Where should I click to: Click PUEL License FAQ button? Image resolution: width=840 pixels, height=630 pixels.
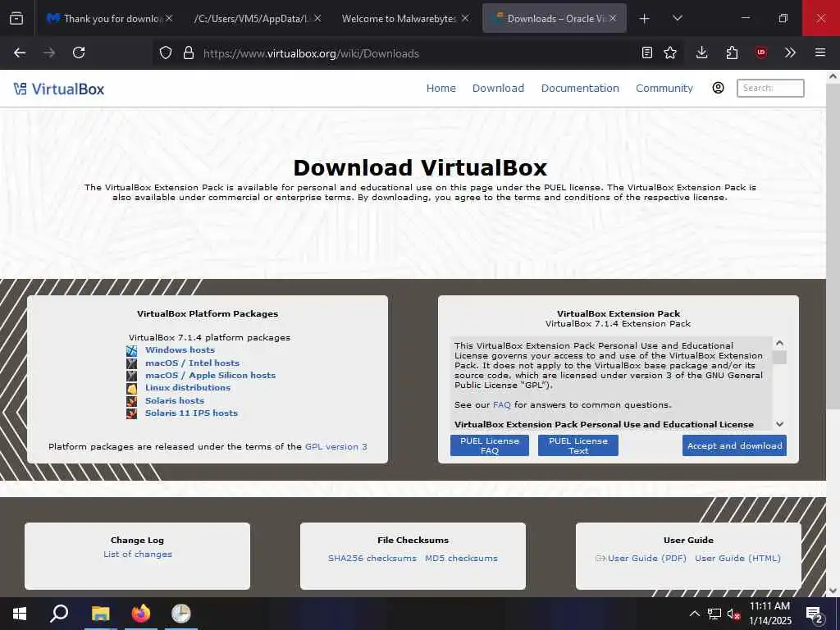[x=490, y=445]
